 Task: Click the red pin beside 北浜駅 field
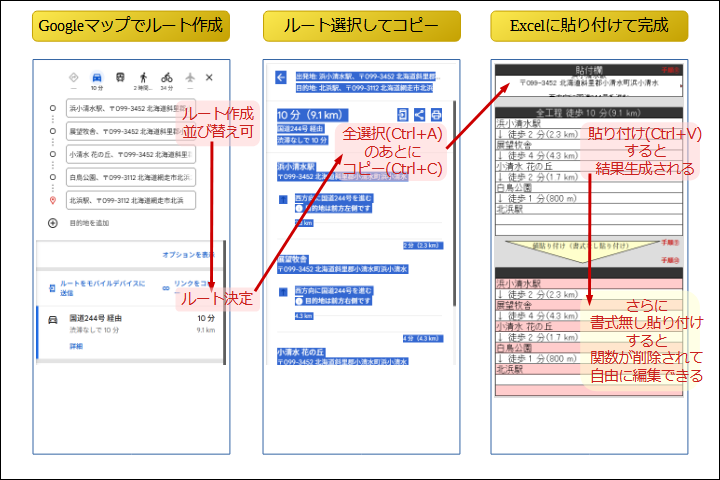pos(53,200)
